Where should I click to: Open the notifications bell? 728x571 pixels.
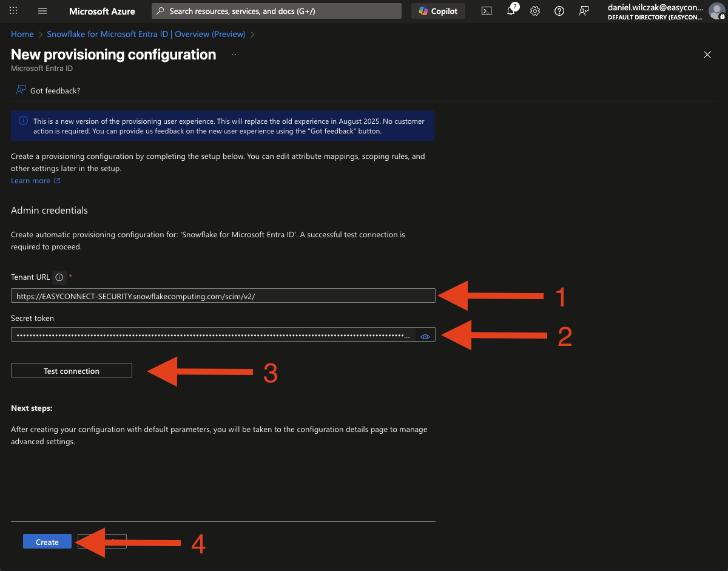(511, 11)
